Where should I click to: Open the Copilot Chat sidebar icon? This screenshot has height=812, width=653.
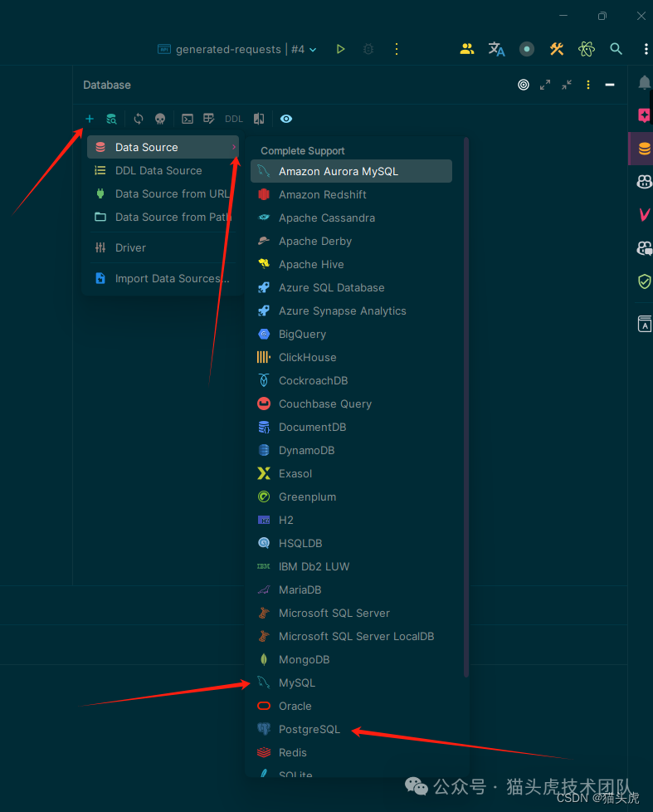[644, 248]
